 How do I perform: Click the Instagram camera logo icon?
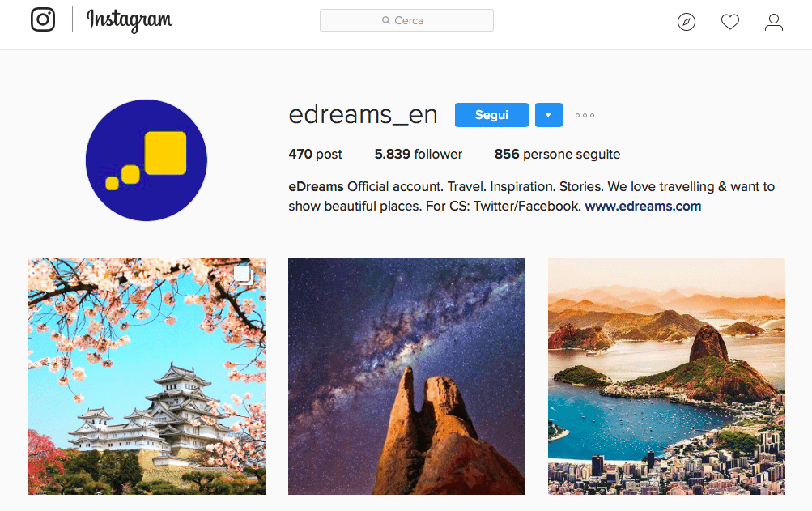click(43, 19)
